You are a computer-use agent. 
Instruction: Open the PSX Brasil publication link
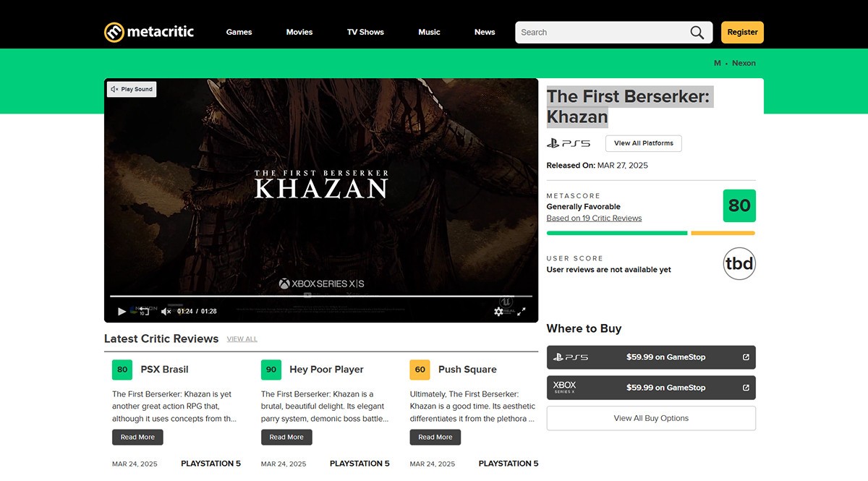coord(164,369)
